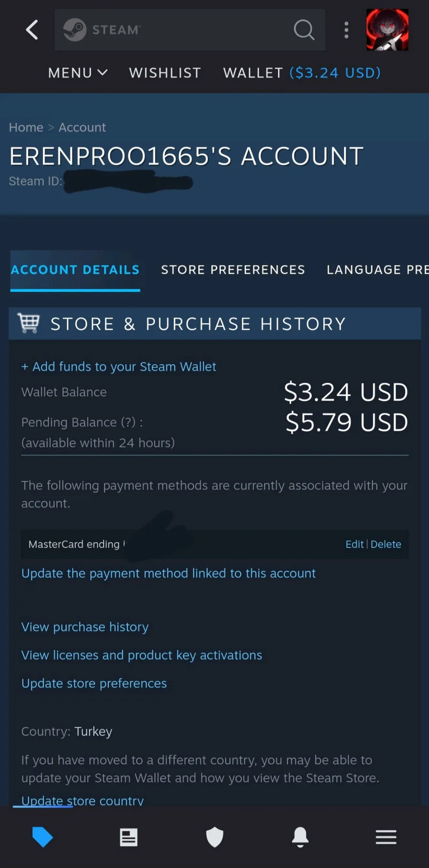Open the news icon in bottom bar
Viewport: 429px width, 868px height.
(x=128, y=837)
